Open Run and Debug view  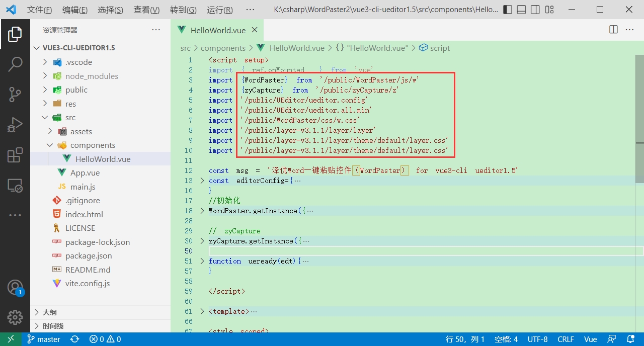[x=15, y=125]
